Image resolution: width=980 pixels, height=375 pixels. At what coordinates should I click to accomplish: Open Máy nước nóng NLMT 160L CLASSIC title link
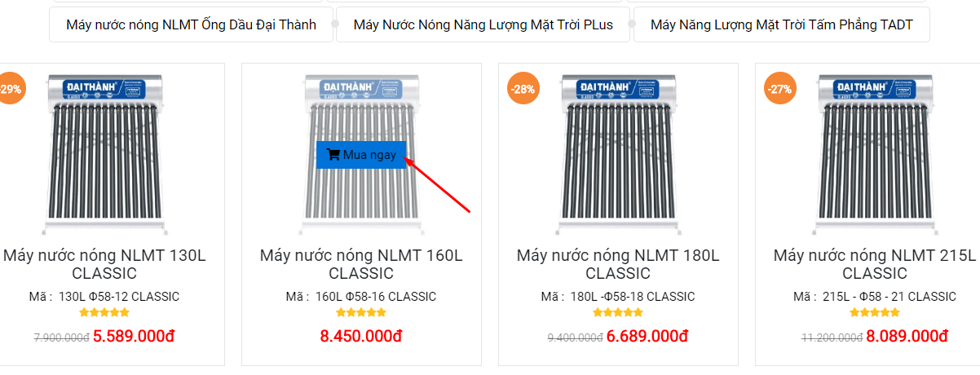361,264
